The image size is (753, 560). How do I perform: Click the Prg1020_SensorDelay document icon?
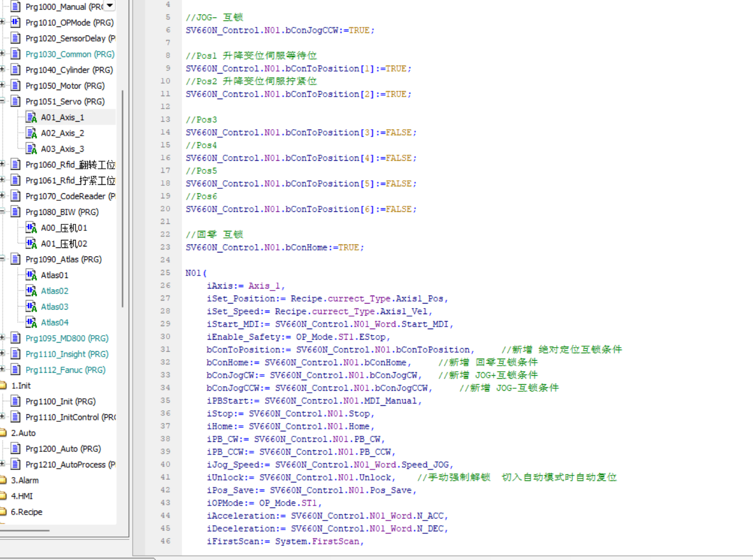(x=16, y=38)
